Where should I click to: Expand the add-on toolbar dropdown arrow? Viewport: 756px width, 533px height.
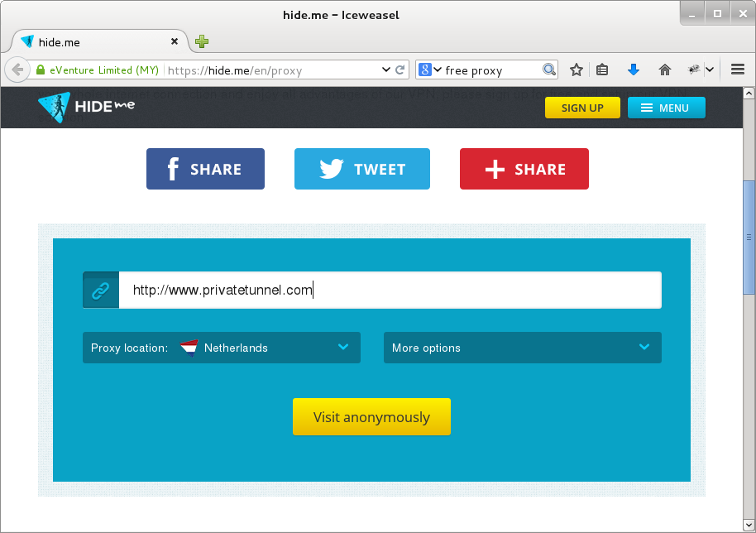click(x=710, y=70)
